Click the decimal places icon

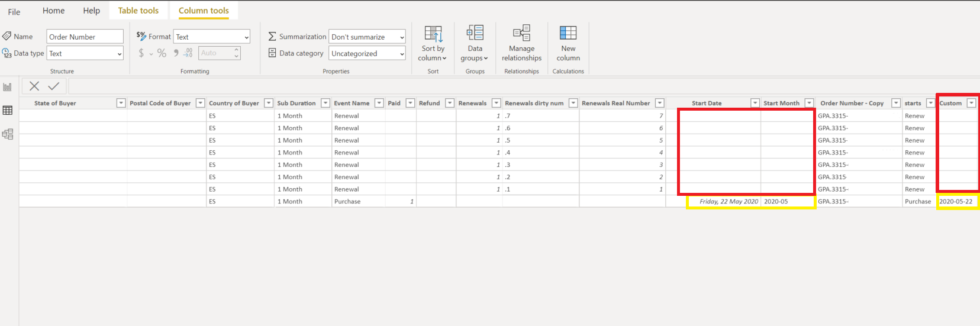[x=188, y=53]
